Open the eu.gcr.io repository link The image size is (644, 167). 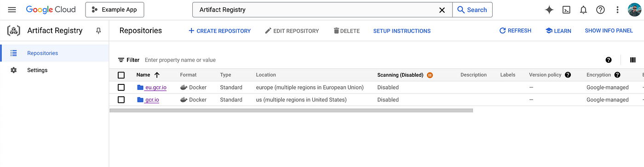click(x=156, y=87)
